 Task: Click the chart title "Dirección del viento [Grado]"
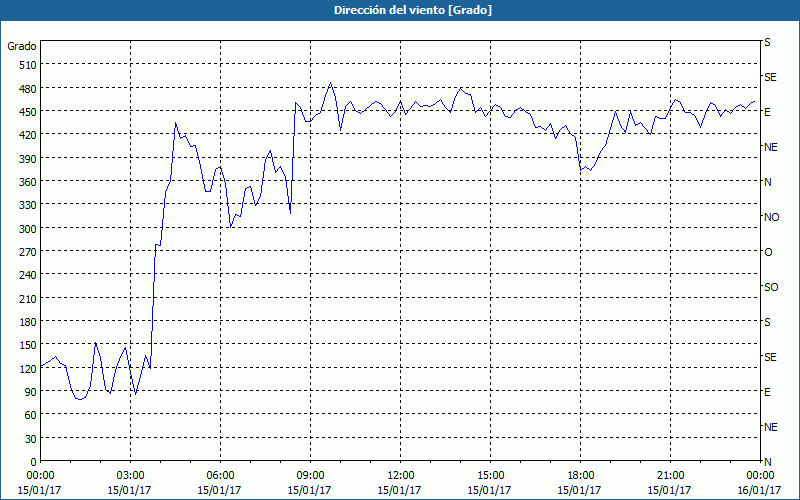pyautogui.click(x=413, y=10)
